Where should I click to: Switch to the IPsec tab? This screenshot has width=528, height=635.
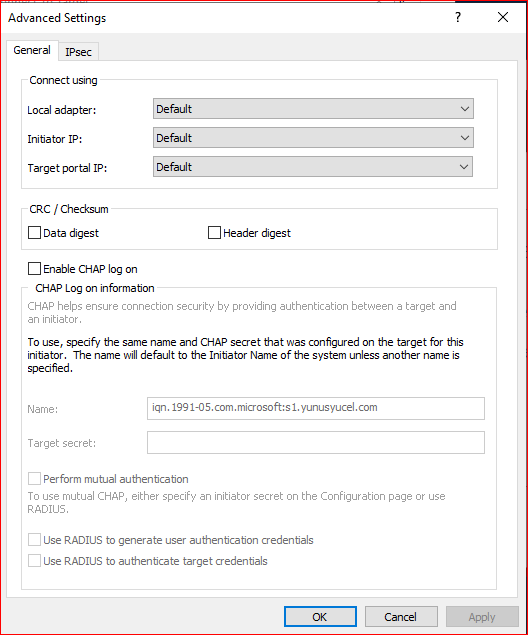79,52
